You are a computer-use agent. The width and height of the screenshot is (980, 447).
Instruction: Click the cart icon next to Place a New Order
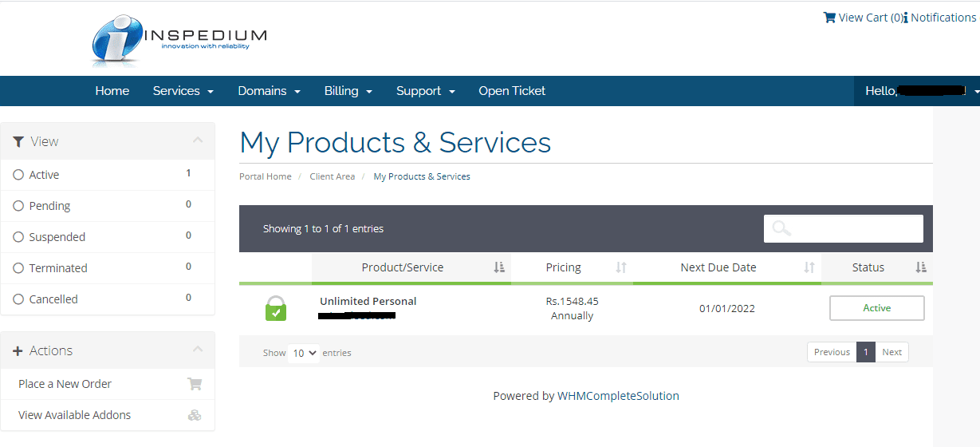[195, 384]
